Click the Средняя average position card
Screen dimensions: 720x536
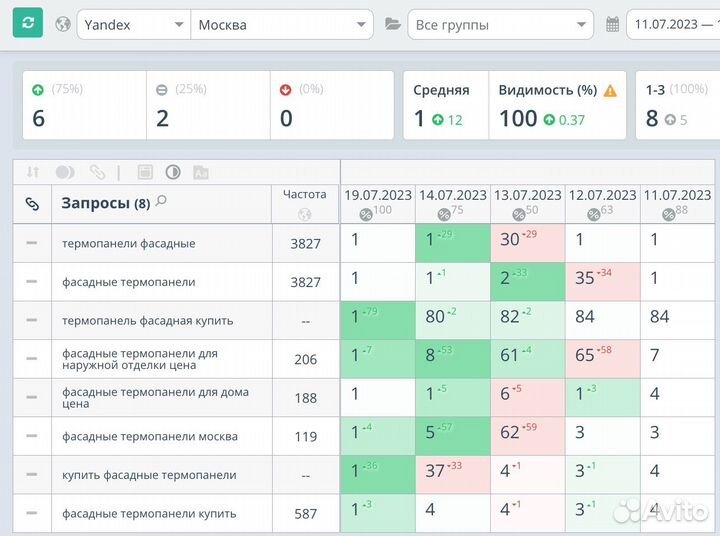tap(446, 105)
